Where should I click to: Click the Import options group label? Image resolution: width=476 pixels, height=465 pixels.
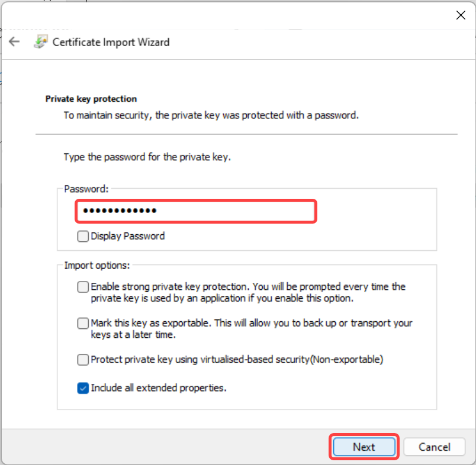[97, 266]
